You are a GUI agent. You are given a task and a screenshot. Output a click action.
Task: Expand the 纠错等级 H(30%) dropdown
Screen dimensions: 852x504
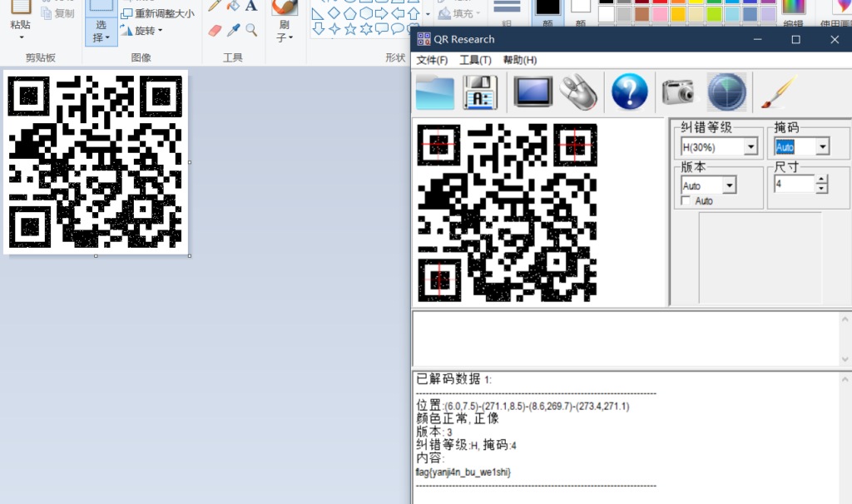pyautogui.click(x=751, y=146)
